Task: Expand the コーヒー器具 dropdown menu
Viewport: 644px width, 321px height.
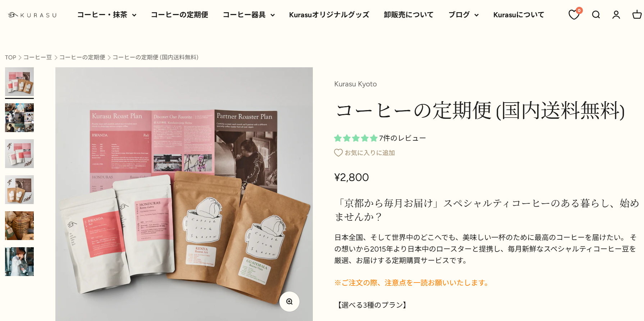Action: coord(249,15)
